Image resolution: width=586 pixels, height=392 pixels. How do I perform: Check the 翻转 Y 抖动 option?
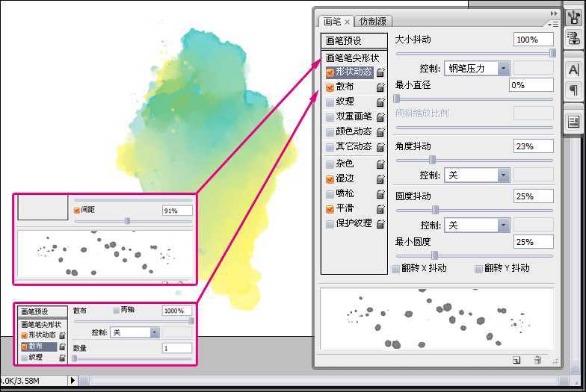[x=478, y=269]
